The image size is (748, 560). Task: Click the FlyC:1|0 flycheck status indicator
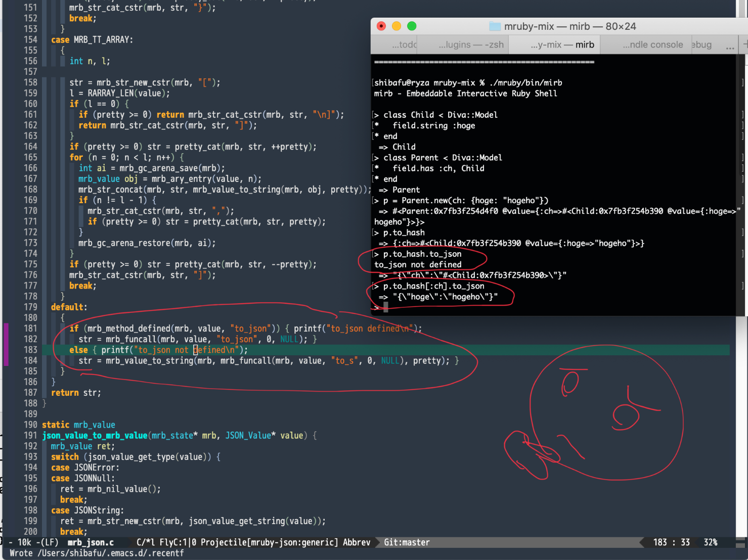178,542
